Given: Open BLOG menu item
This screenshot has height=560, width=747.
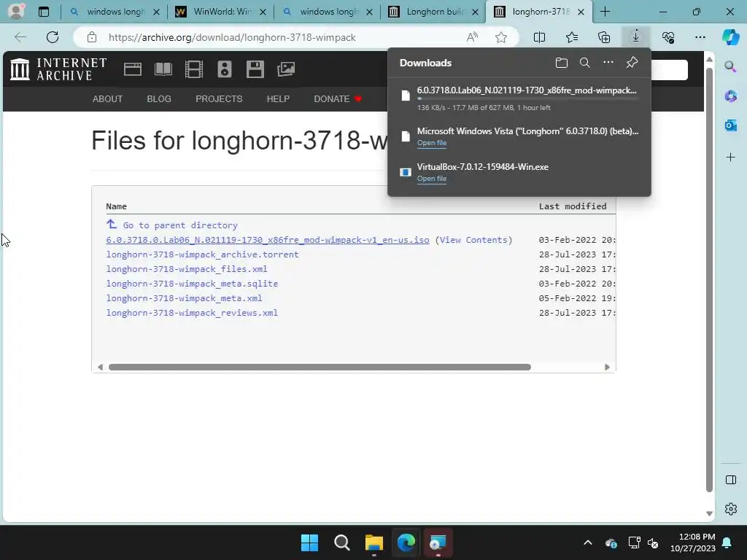Looking at the screenshot, I should [158, 99].
